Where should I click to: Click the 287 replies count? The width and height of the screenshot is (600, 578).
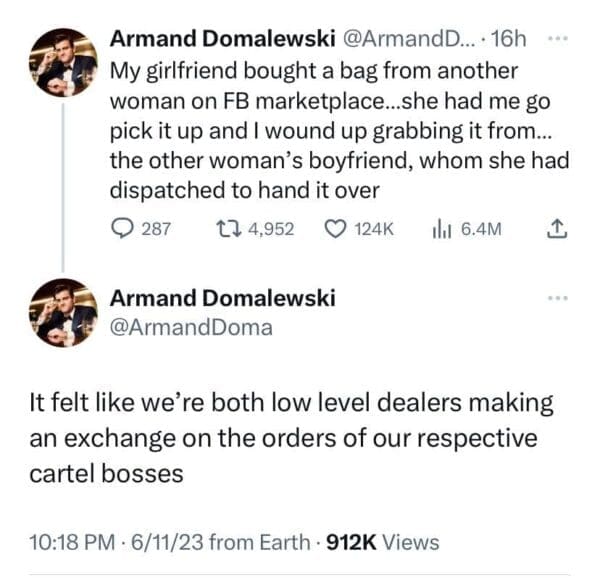pyautogui.click(x=156, y=229)
